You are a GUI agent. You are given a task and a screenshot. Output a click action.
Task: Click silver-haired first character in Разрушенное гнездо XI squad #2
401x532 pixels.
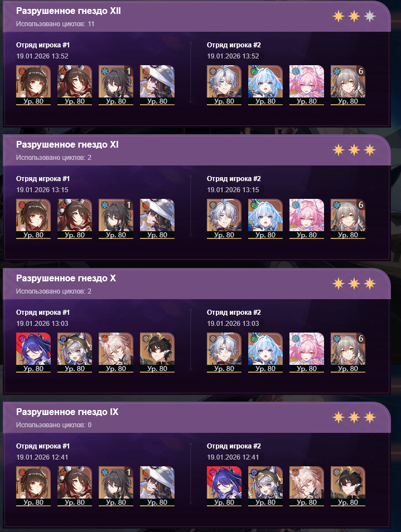click(x=224, y=219)
